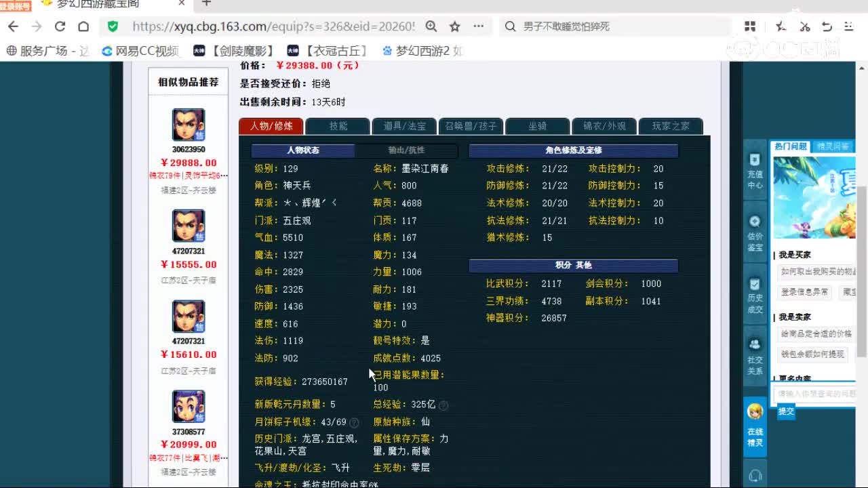Go back with the browser back arrow
The image size is (868, 488).
coord(13,26)
